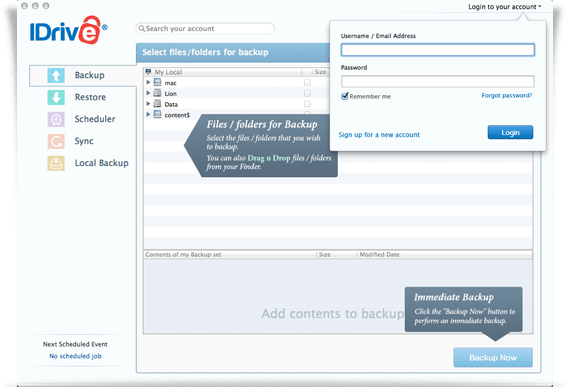The image size is (570, 387).
Task: Click the Login button
Action: click(510, 133)
